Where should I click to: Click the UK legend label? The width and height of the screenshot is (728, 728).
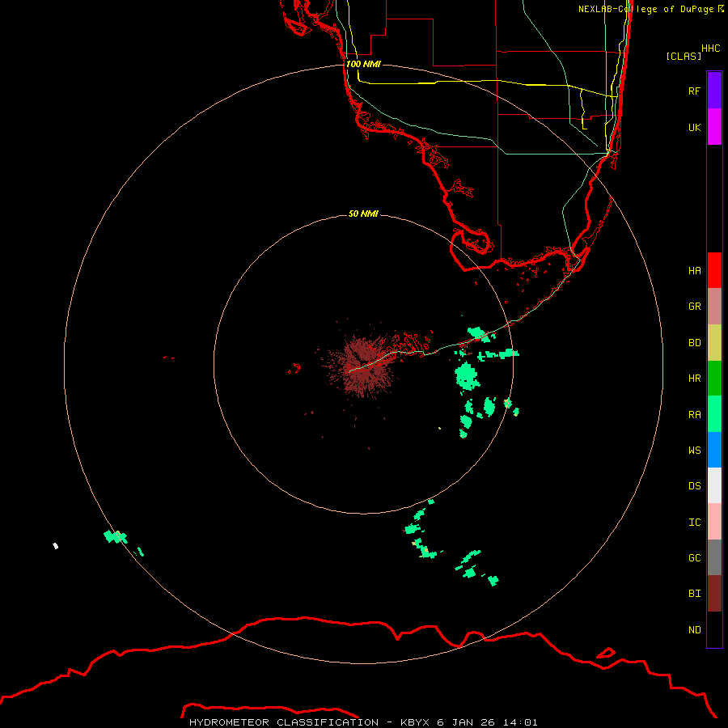[694, 127]
